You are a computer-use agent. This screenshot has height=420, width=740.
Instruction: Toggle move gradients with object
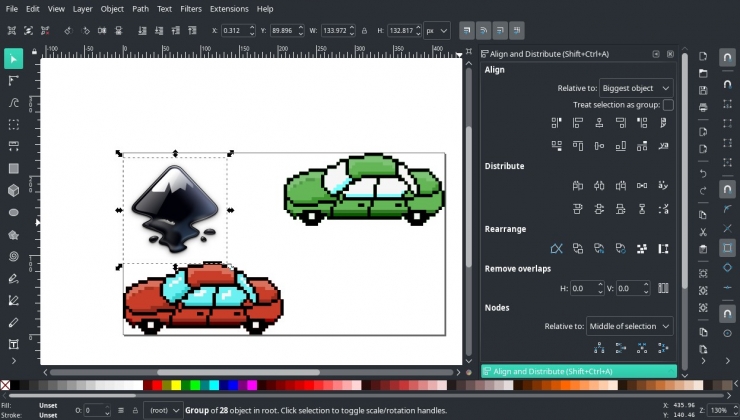point(500,31)
